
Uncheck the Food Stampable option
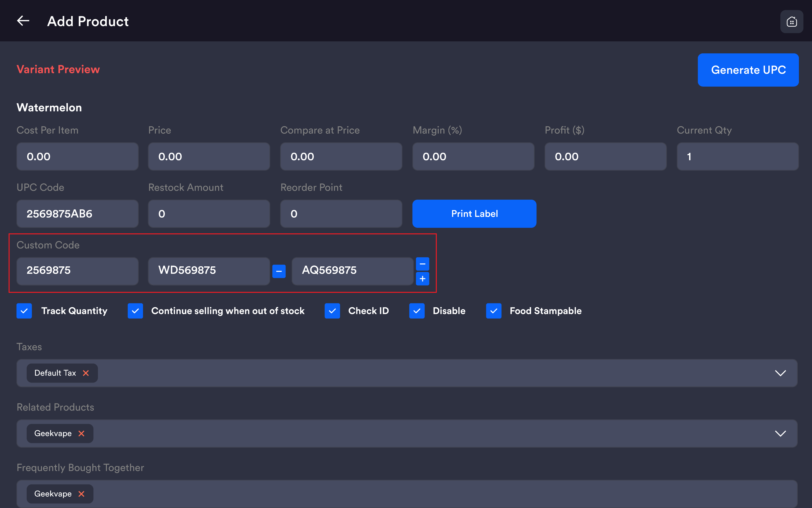click(x=494, y=311)
